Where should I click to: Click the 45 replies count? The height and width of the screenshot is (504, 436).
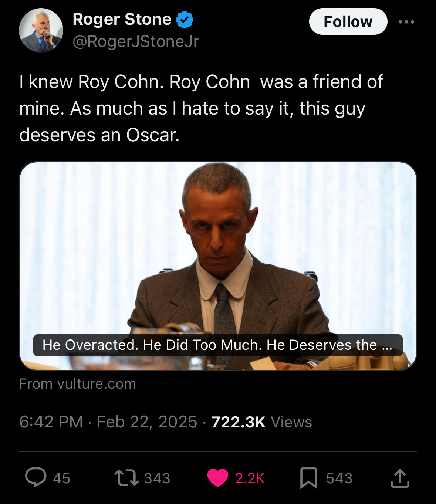[61, 478]
